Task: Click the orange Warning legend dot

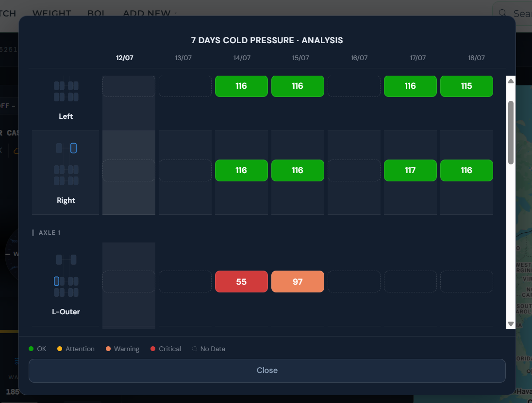Action: [x=108, y=349]
